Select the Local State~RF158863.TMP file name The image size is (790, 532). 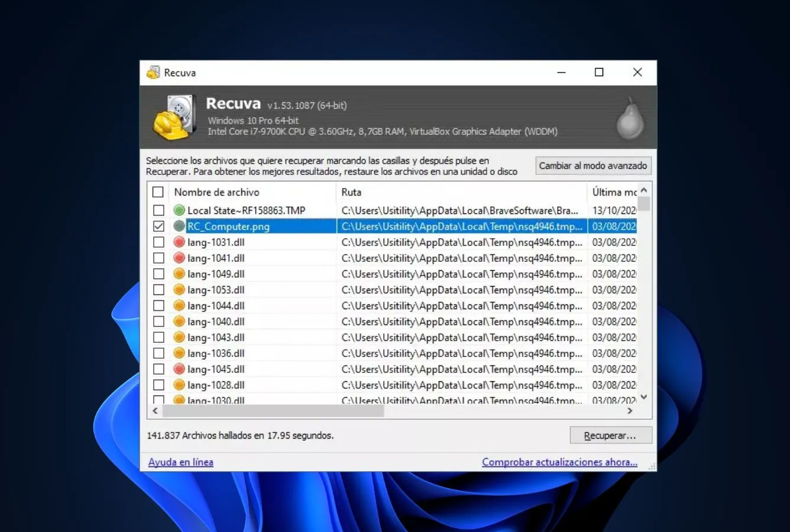(246, 210)
